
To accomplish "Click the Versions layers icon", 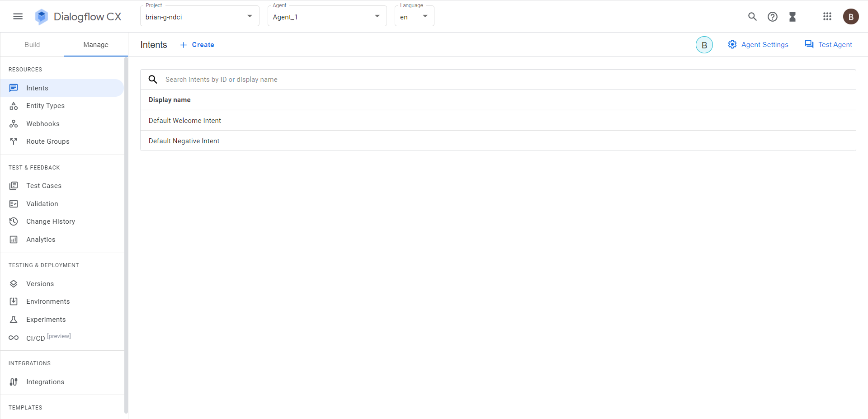I will tap(14, 284).
